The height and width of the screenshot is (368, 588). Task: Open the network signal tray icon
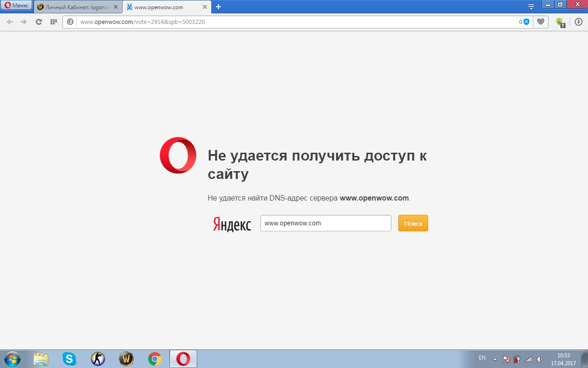(528, 359)
